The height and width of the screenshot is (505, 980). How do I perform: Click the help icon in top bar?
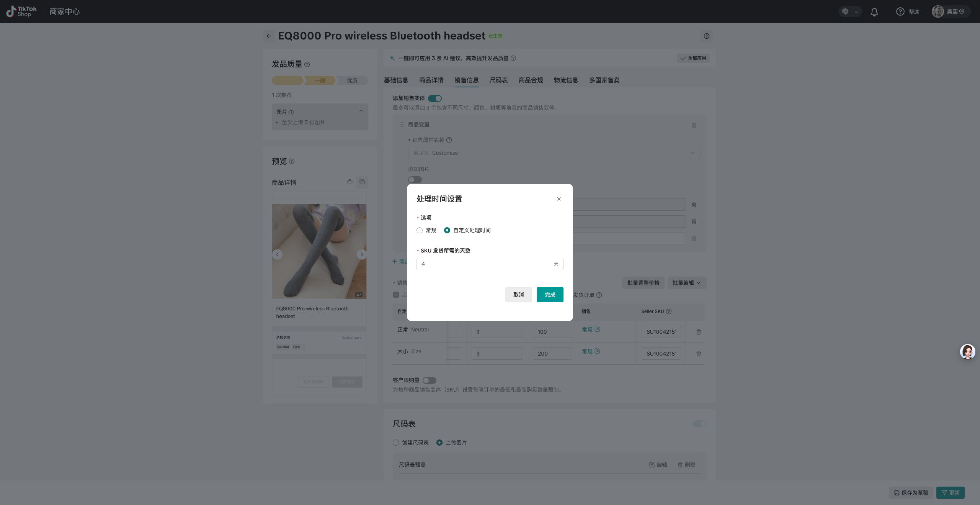point(900,12)
